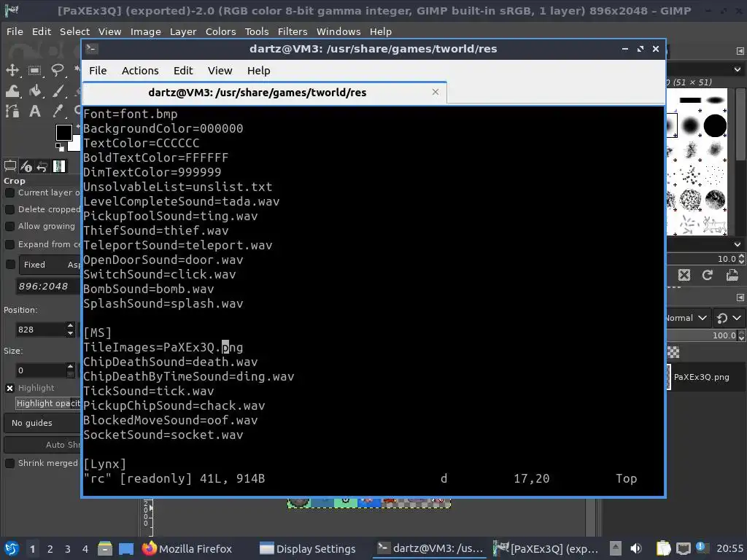Select the PaXEx3Q.png layer
The height and width of the screenshot is (560, 747).
point(707,377)
